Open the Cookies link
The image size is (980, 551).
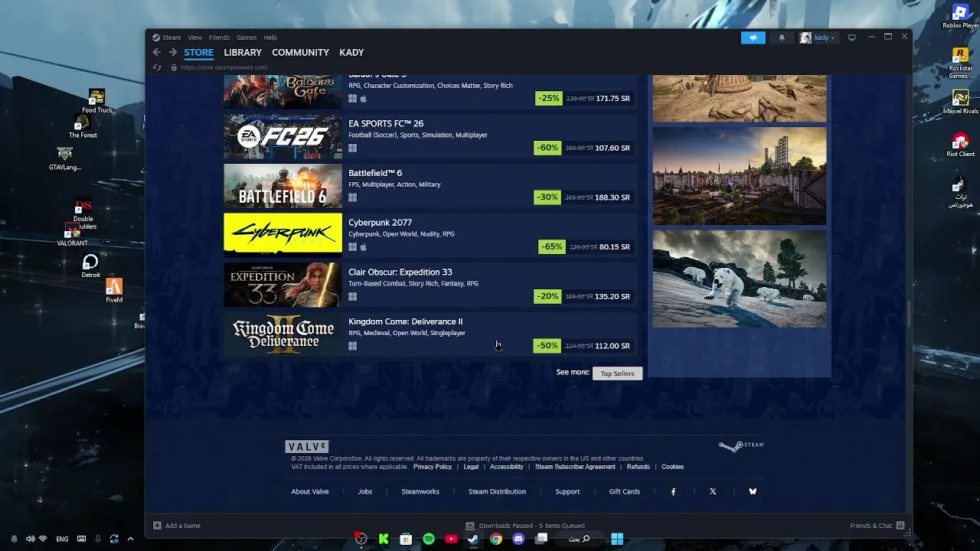tap(672, 467)
